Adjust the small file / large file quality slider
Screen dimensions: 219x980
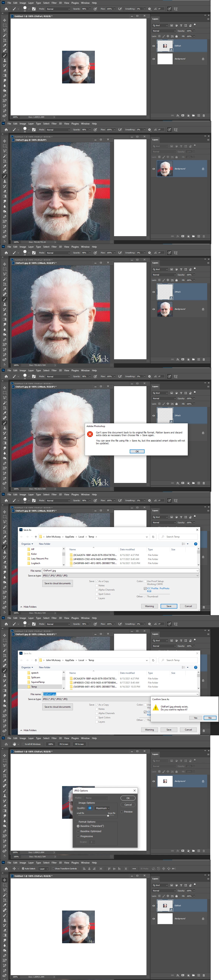[x=108, y=816]
